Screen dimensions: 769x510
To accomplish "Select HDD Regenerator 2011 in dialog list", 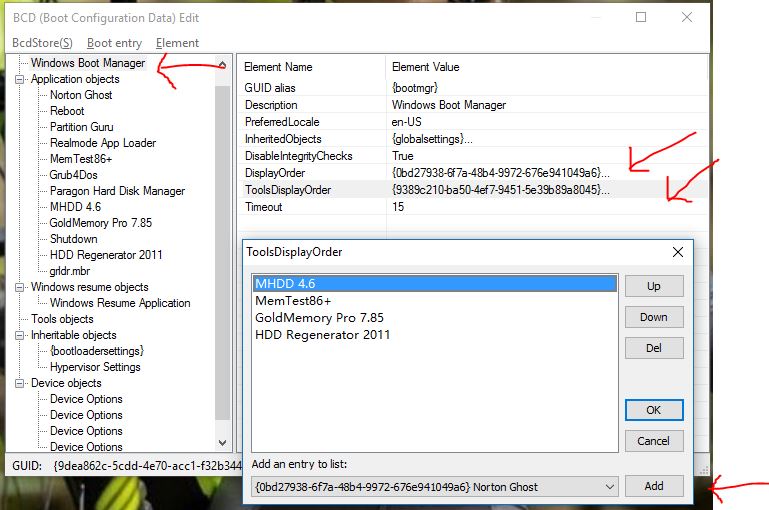I will 435,335.
